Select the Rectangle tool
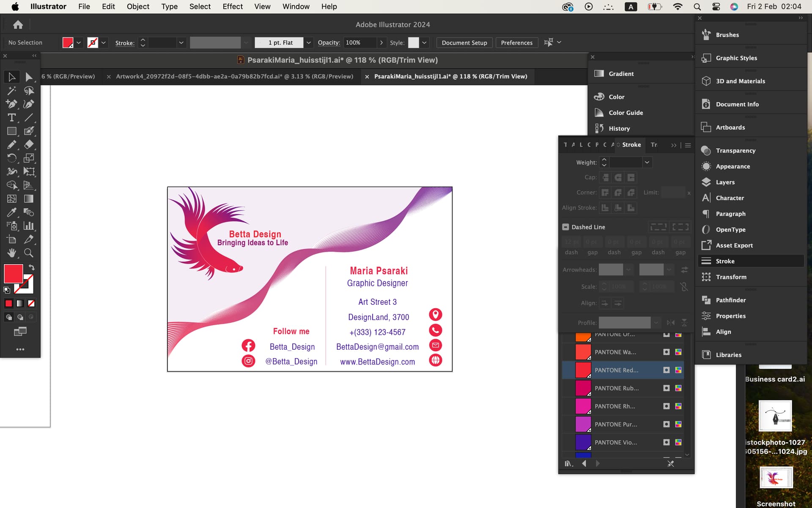The height and width of the screenshot is (508, 812). click(x=12, y=131)
